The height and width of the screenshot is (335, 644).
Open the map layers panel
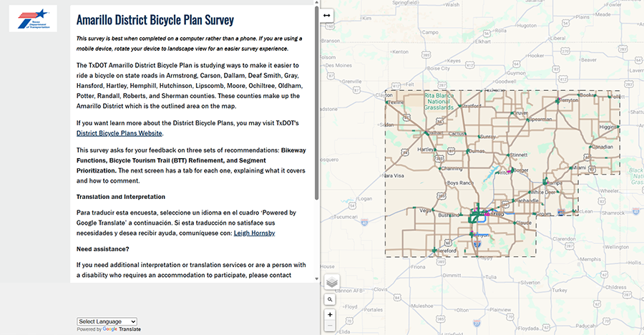pyautogui.click(x=332, y=282)
